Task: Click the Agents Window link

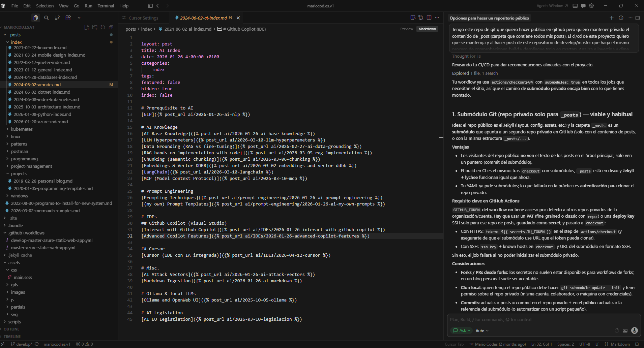Action: 552,6
